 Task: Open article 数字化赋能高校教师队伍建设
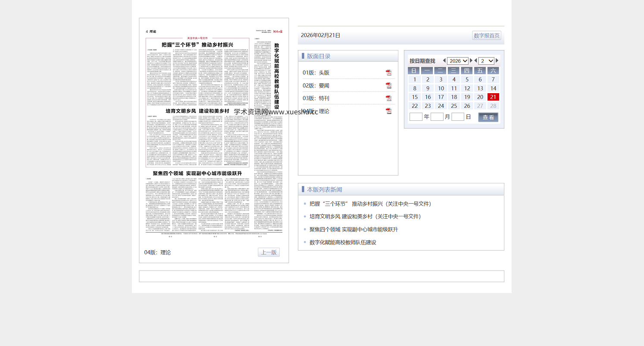343,242
